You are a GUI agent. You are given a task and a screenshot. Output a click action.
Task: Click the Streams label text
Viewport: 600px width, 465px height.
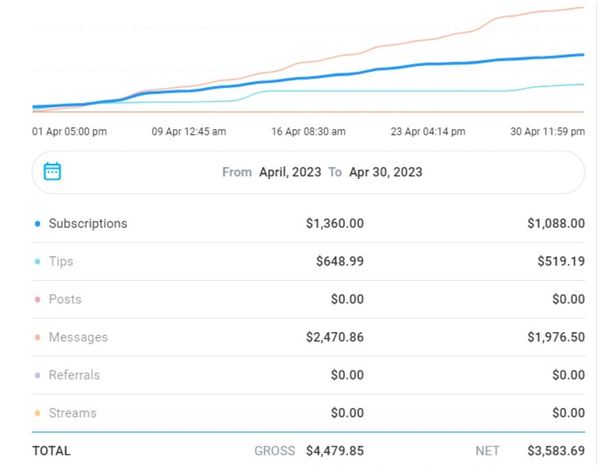(72, 413)
